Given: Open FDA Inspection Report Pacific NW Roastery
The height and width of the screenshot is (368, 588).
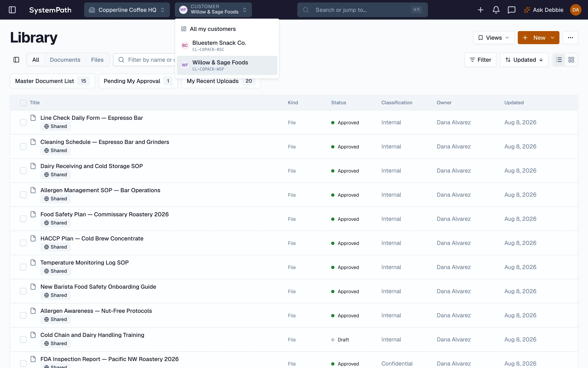Looking at the screenshot, I should pyautogui.click(x=110, y=359).
